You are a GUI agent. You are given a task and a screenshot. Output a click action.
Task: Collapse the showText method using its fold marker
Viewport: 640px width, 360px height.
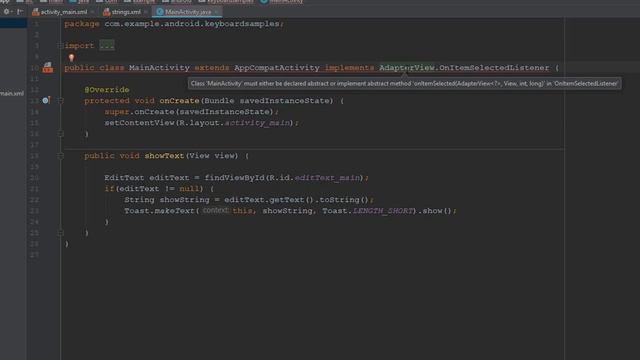[x=60, y=156]
